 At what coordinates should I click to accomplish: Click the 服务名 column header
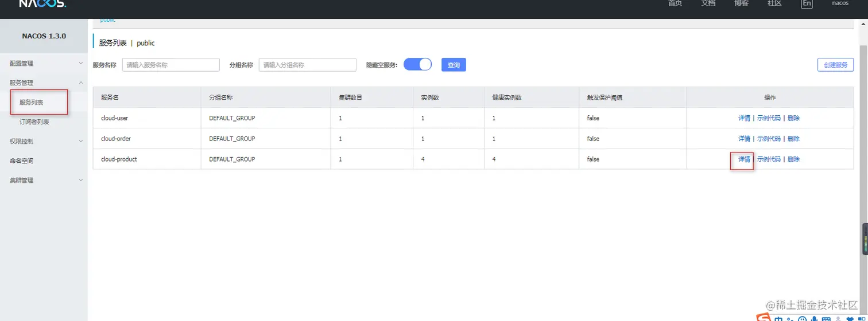[147, 97]
